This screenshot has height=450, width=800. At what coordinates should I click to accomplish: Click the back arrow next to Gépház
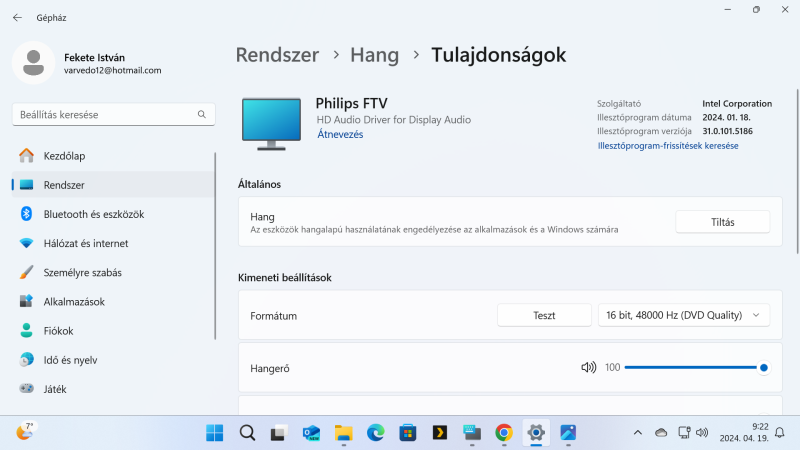[x=17, y=18]
